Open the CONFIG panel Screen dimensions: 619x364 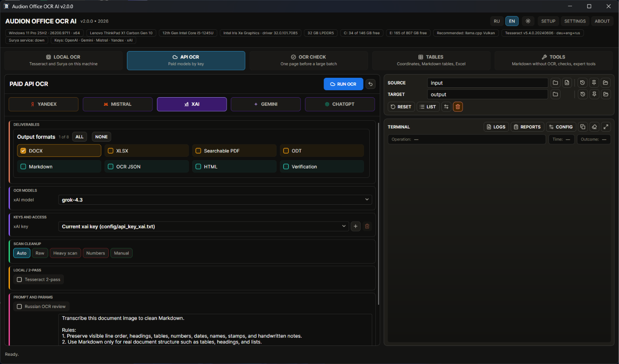coord(561,127)
